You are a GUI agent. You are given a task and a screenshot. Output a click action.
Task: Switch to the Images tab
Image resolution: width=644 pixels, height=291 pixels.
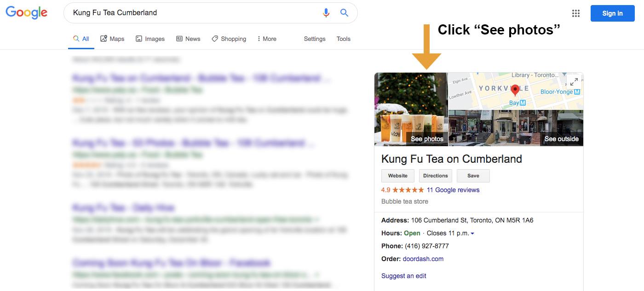click(150, 39)
